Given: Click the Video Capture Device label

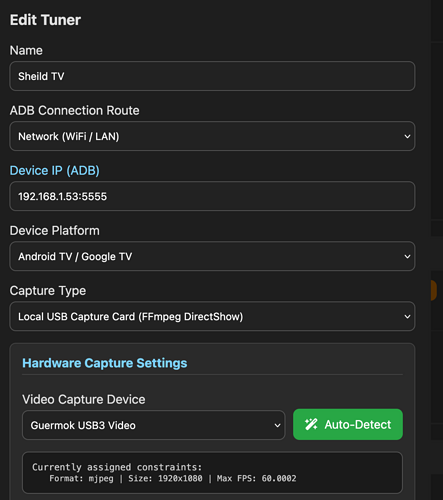Looking at the screenshot, I should (x=84, y=399).
